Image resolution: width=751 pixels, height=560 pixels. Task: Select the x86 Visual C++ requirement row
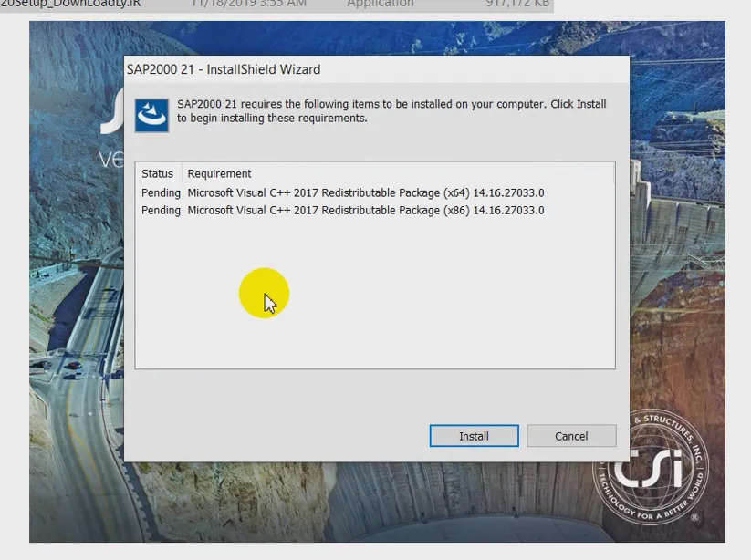[x=365, y=210]
